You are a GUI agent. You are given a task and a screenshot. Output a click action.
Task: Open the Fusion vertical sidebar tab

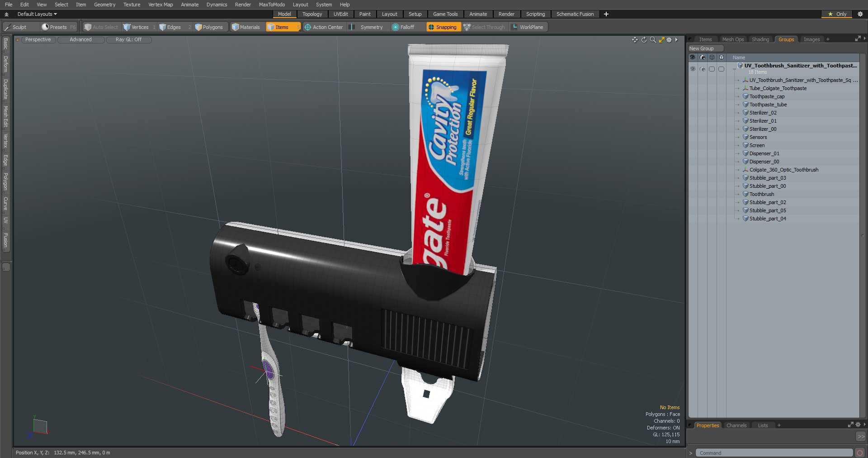pos(6,240)
